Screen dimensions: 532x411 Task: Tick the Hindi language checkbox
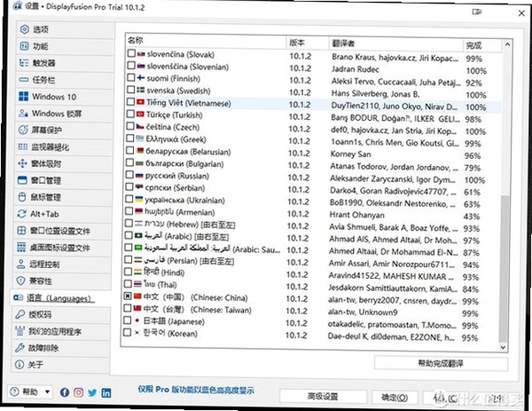click(129, 272)
